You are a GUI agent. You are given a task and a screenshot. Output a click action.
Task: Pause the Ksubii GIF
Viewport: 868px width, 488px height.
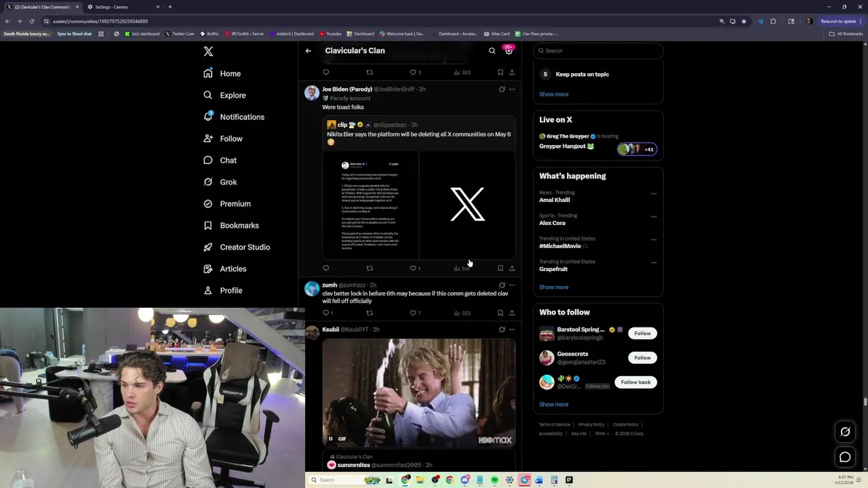(331, 439)
